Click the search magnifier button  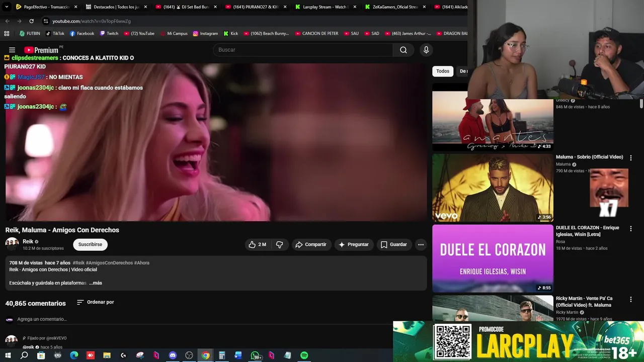(404, 50)
